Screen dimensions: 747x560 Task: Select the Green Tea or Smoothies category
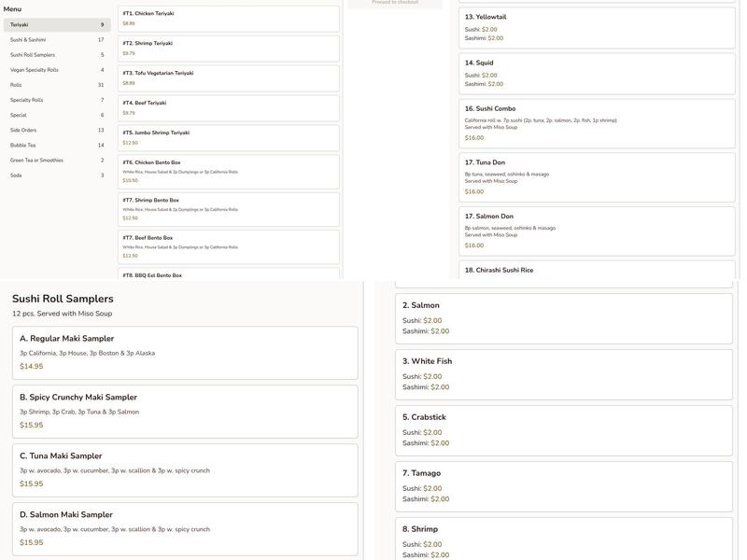click(x=56, y=161)
